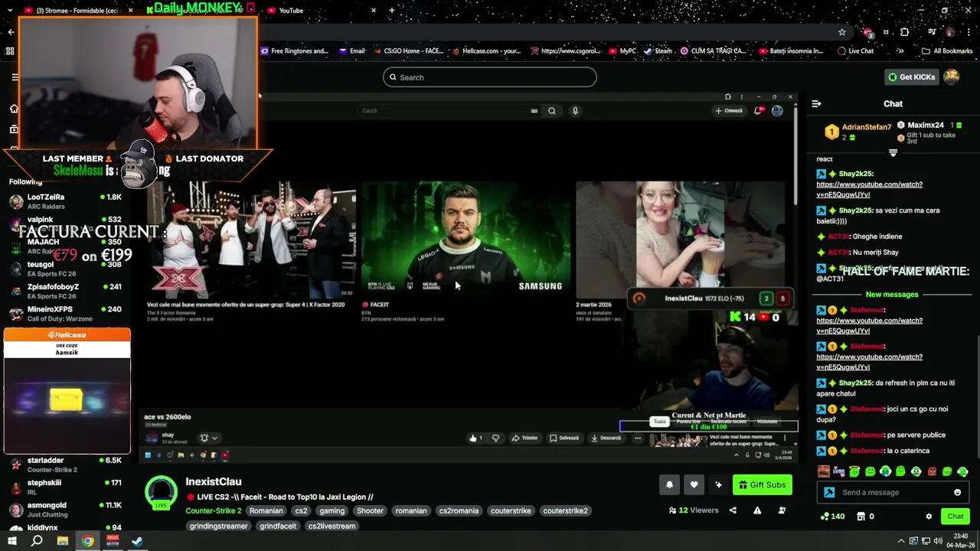Open starladder channel in sidebar
Viewport: 980px width, 551px height.
pyautogui.click(x=66, y=465)
